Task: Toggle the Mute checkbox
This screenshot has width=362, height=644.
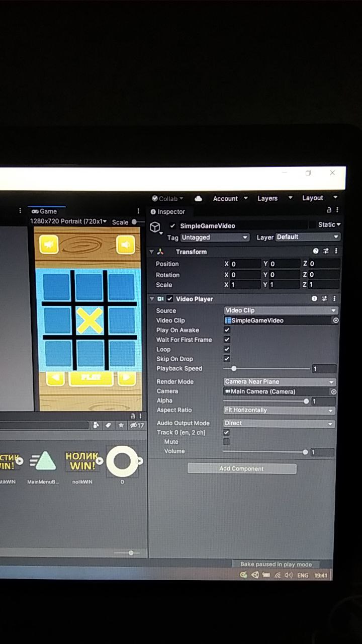Action: coord(226,442)
